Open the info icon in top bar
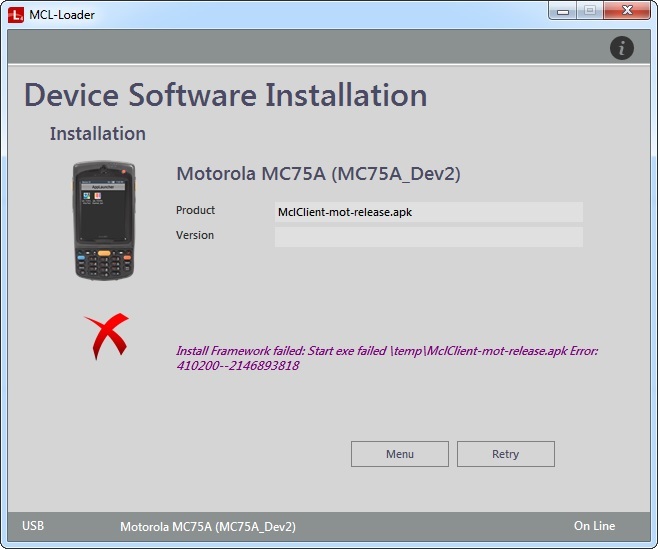This screenshot has width=658, height=549. 621,48
